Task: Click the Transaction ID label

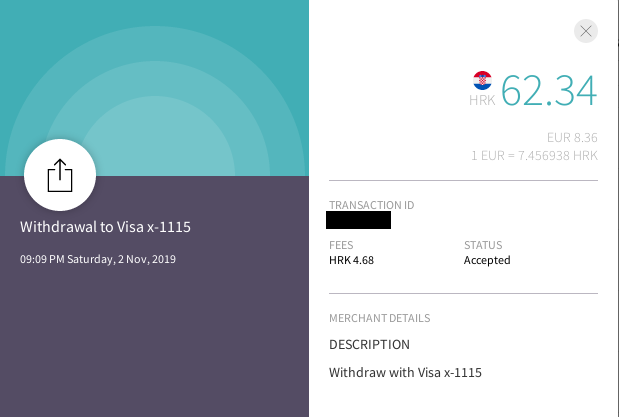Action: (371, 205)
